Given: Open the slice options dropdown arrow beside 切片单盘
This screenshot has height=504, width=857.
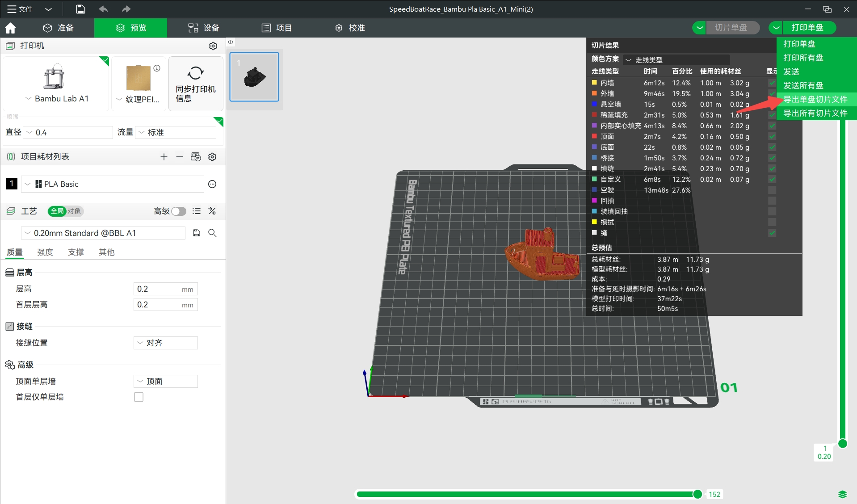Looking at the screenshot, I should [699, 28].
